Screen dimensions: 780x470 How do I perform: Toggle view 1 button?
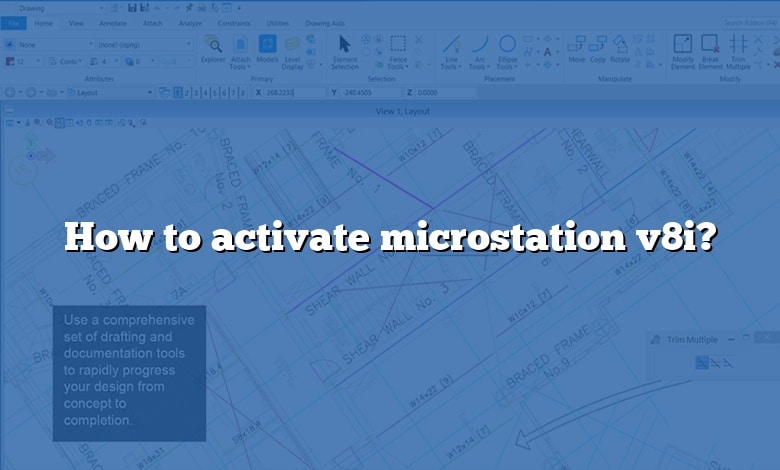click(x=178, y=93)
